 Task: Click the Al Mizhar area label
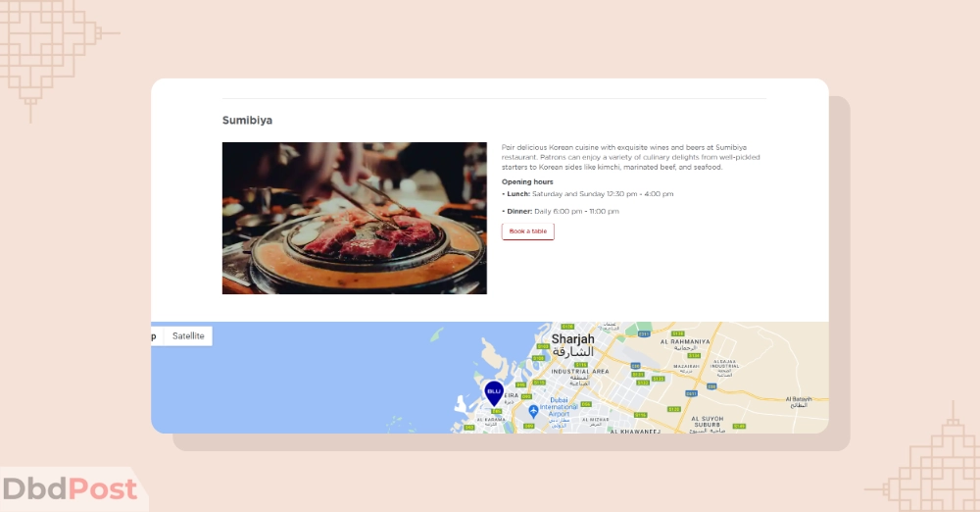[595, 421]
